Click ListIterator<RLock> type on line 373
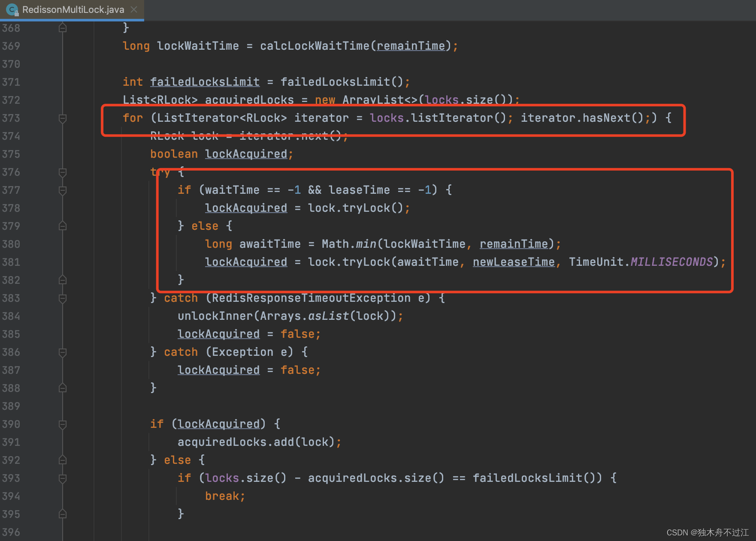The height and width of the screenshot is (541, 756). pos(222,118)
